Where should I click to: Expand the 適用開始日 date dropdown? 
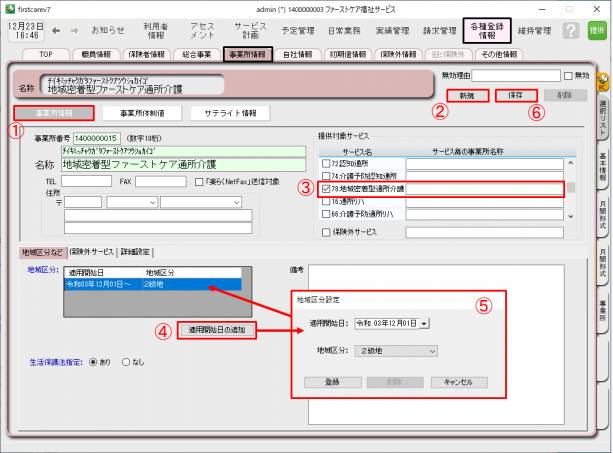click(x=424, y=323)
